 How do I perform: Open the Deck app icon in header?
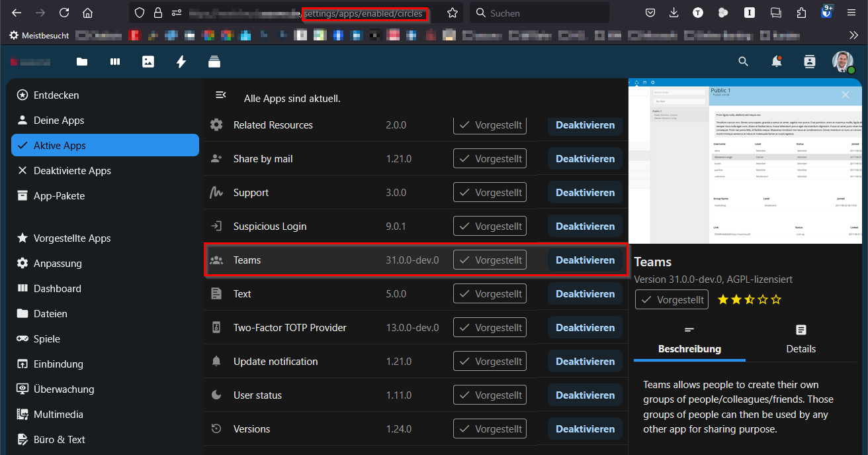[x=214, y=62]
